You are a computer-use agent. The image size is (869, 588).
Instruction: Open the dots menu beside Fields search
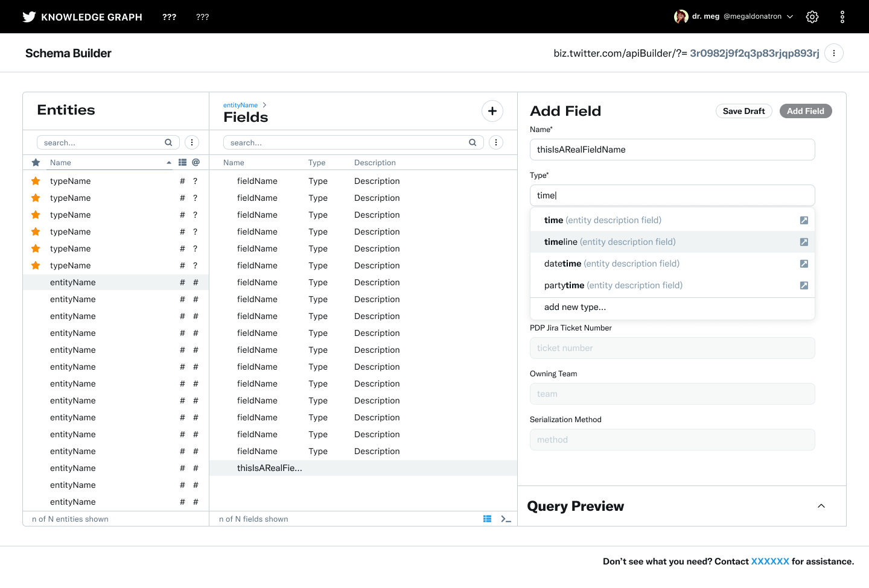click(x=496, y=142)
